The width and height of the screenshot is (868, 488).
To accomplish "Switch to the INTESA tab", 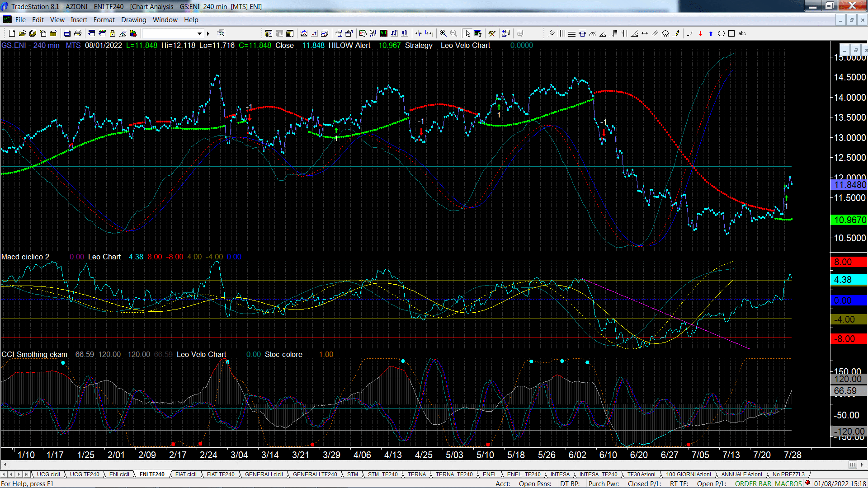I will pos(560,474).
